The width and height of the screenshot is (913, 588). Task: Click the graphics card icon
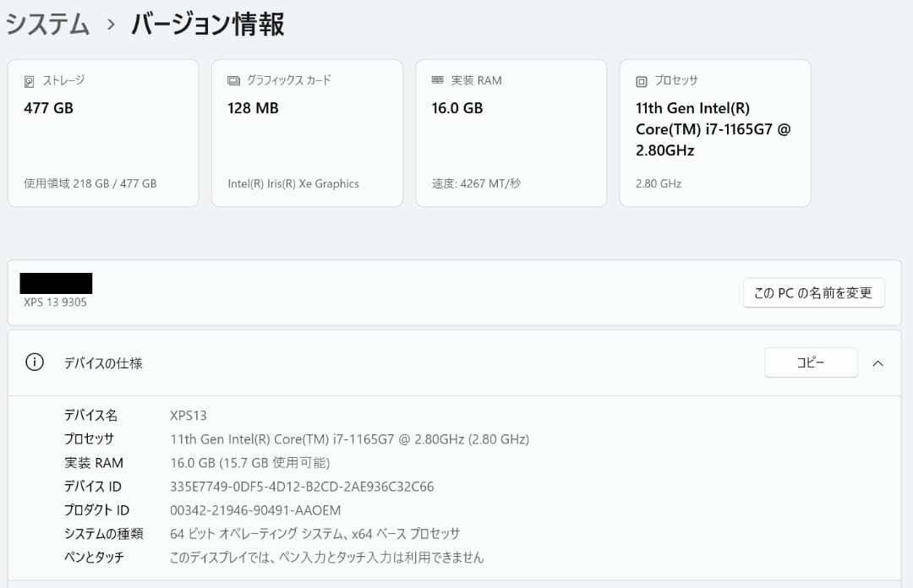[x=234, y=79]
